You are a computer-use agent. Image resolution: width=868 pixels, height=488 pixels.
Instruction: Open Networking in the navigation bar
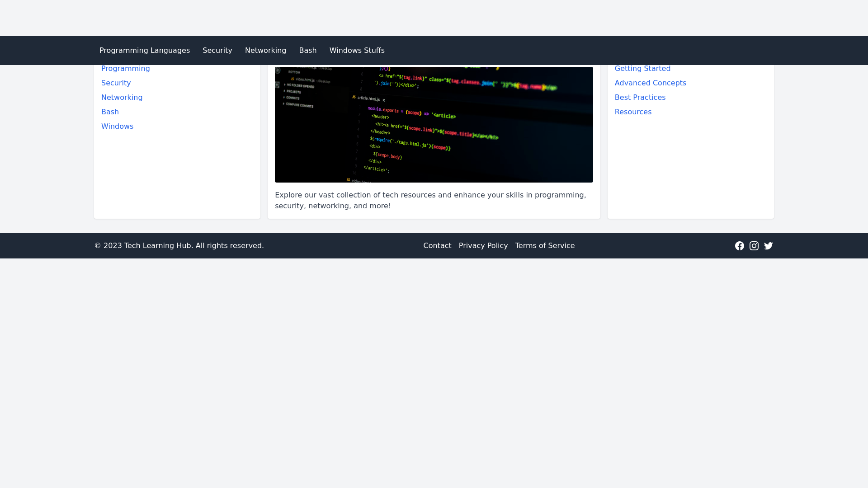[265, 50]
